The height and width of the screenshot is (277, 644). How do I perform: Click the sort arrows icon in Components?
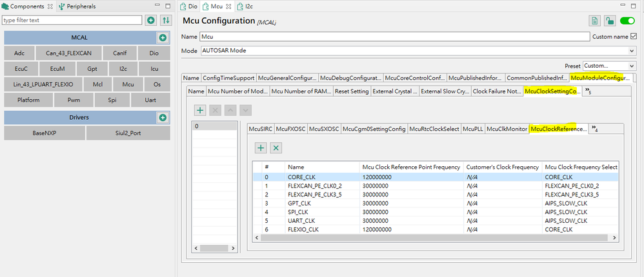coord(165,21)
